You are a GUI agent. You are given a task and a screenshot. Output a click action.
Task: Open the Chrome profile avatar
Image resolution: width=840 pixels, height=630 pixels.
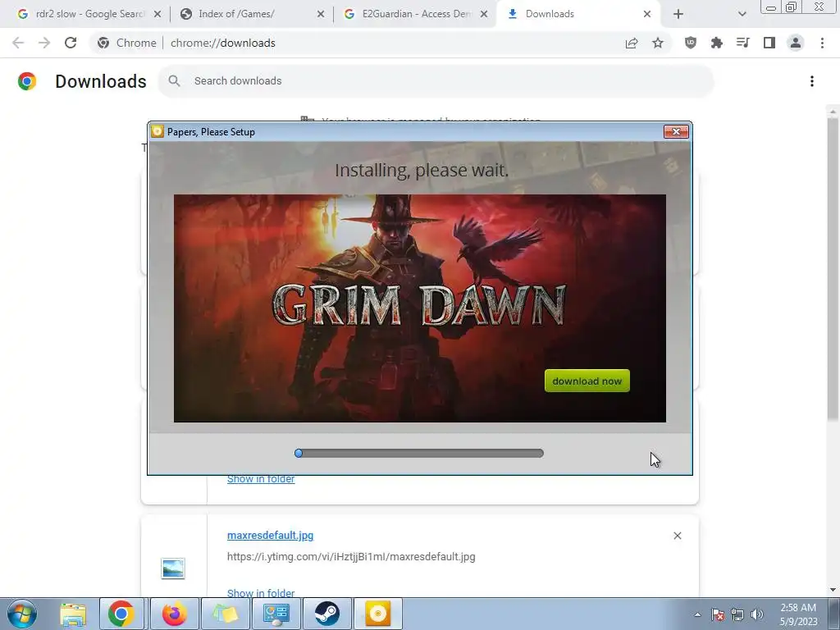(x=796, y=43)
